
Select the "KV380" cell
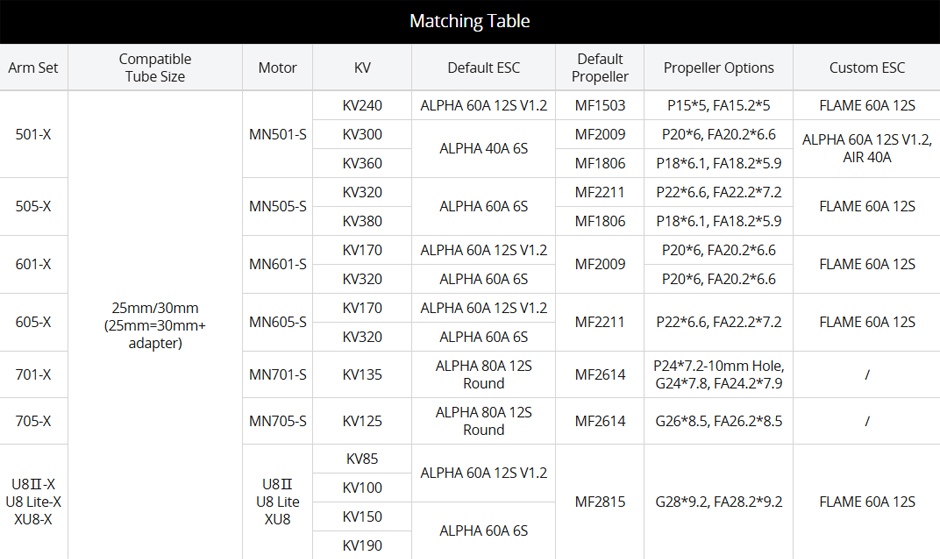(x=362, y=221)
